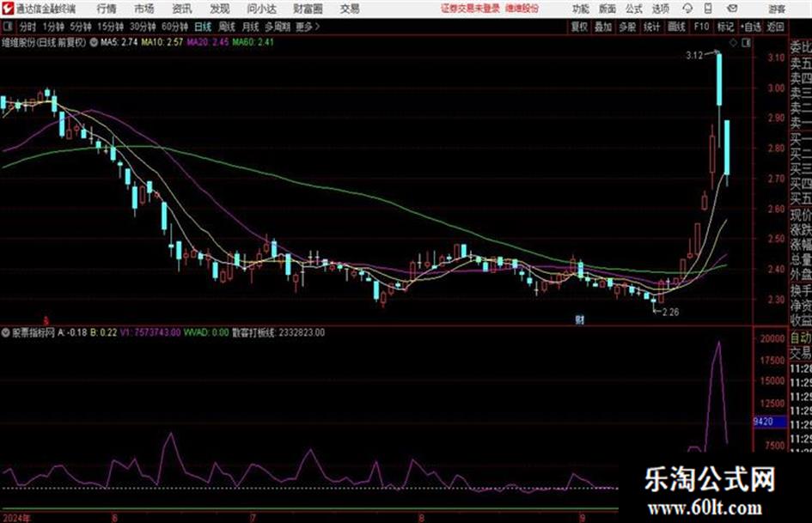This screenshot has width=812, height=523.
Task: Click the V1: 7573743.00 value
Action: click(x=150, y=332)
